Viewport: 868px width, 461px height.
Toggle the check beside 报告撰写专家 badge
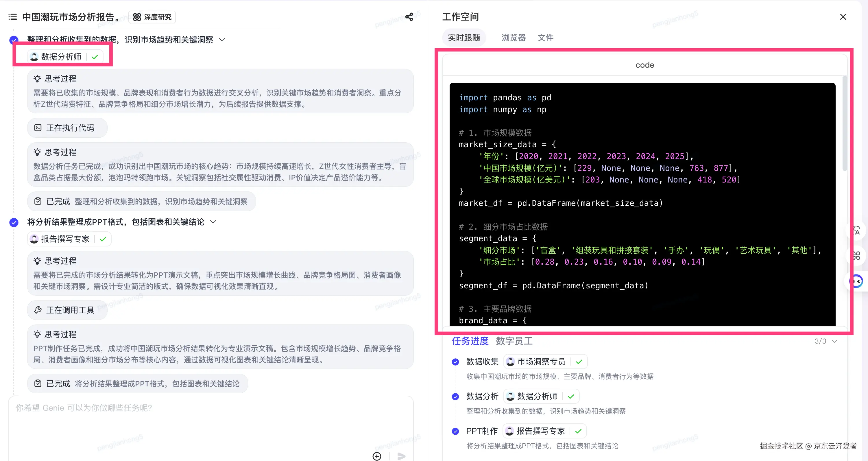click(103, 239)
